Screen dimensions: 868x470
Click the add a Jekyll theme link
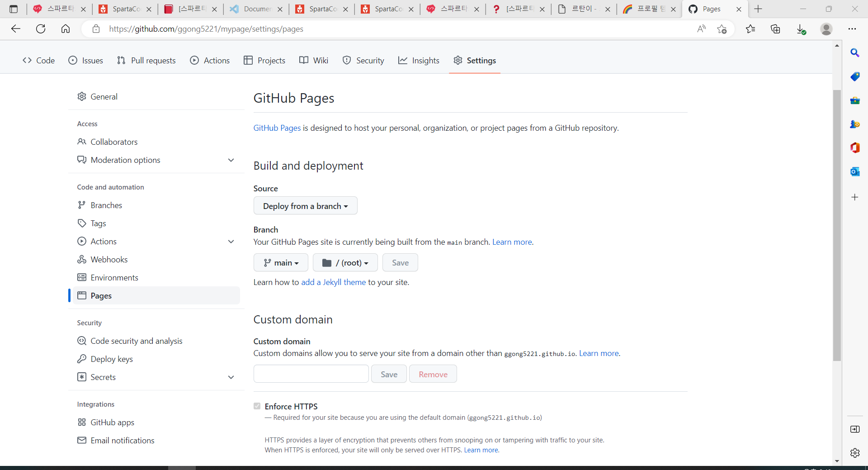click(x=334, y=282)
